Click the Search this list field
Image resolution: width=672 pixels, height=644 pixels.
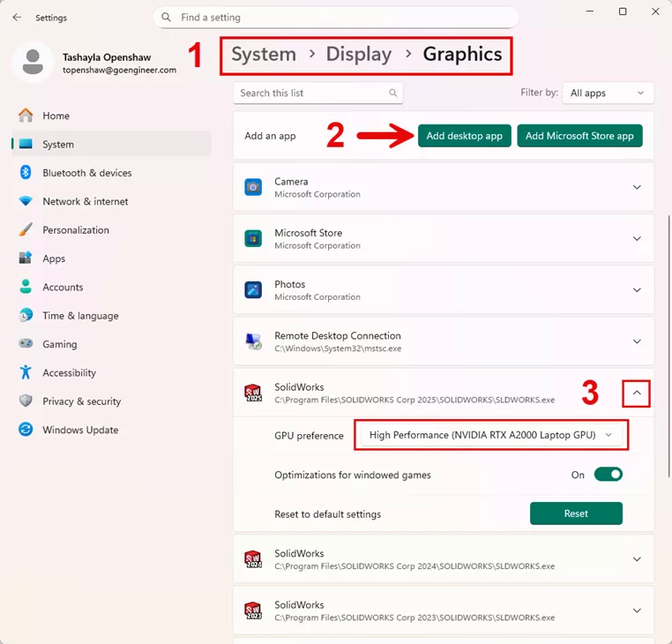pos(318,93)
